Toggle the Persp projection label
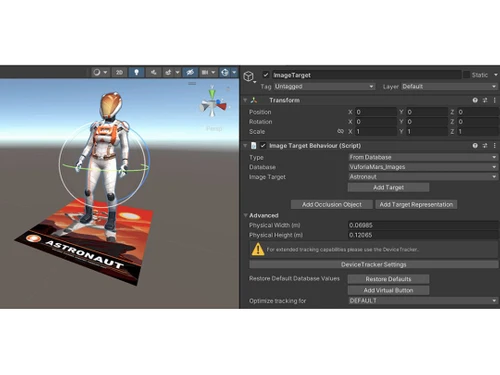 (x=214, y=128)
